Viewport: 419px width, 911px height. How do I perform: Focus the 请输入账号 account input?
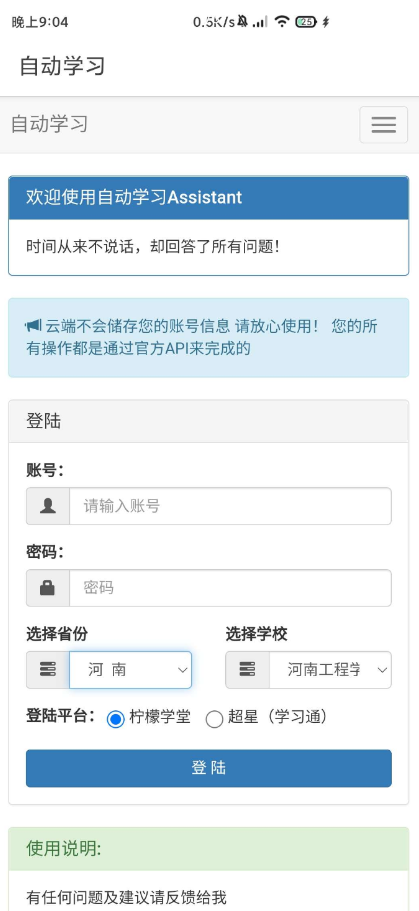230,506
